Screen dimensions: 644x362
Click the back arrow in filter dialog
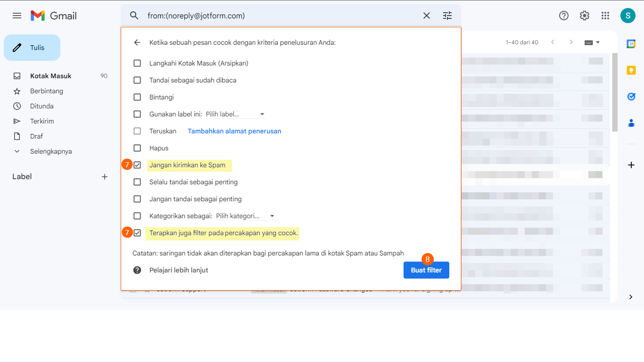coord(137,42)
